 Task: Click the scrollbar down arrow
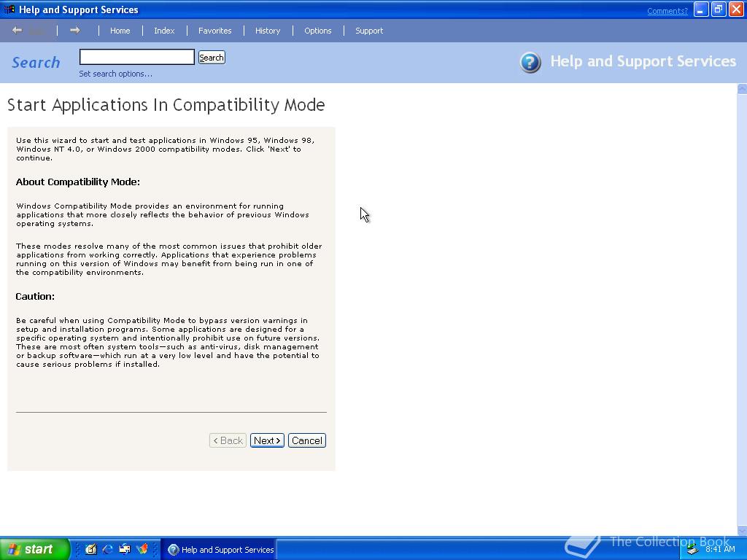742,531
